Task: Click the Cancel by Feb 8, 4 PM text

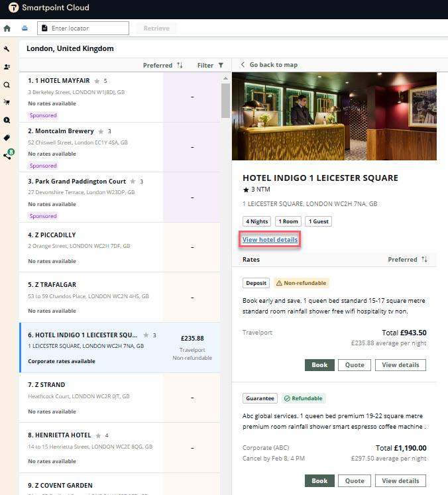Action: (274, 459)
